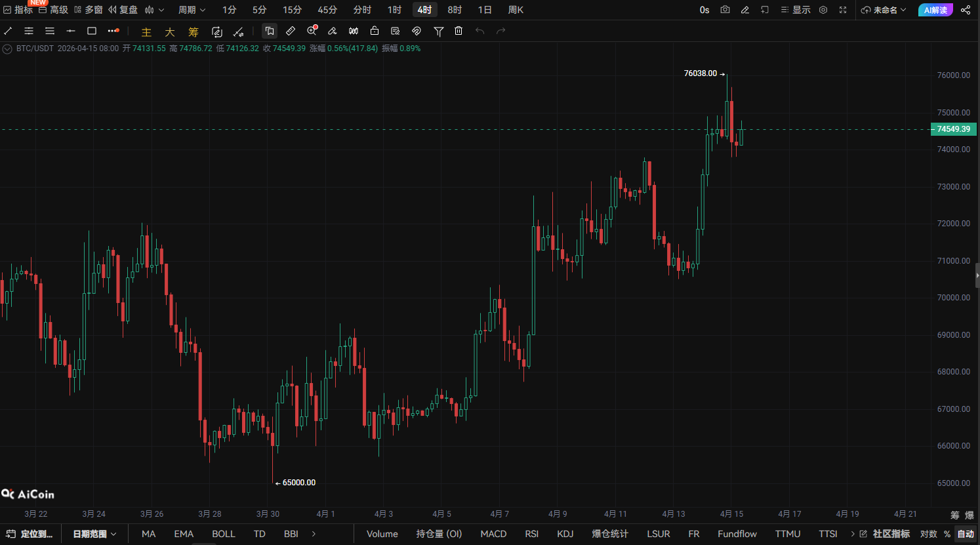Toggle the BOLL overlay indicator
980x545 pixels.
tap(224, 534)
